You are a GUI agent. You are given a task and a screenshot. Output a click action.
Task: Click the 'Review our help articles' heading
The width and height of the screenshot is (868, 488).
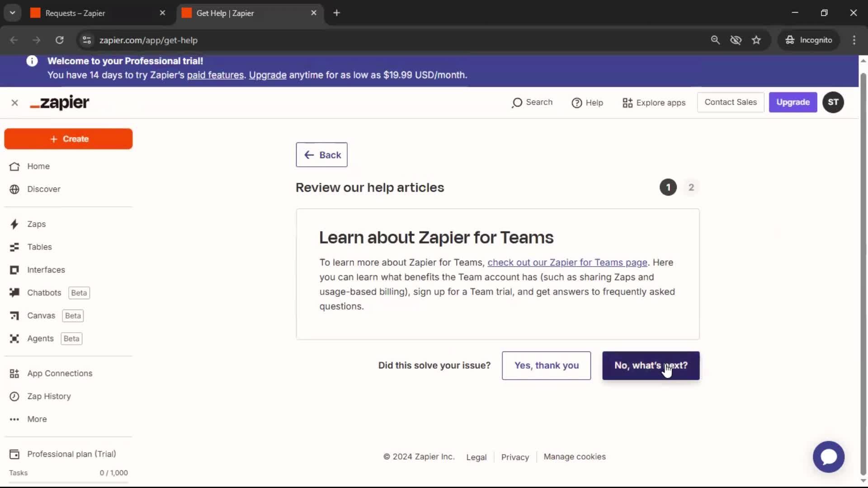(370, 188)
